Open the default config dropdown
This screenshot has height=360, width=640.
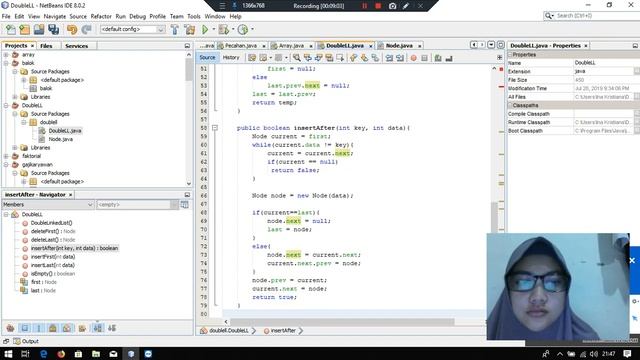click(x=161, y=29)
